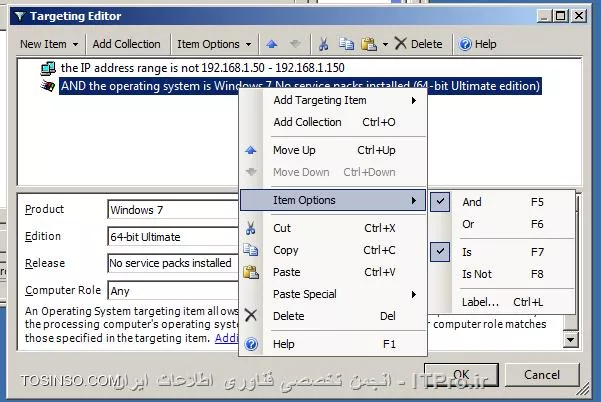Open the Release combo box
This screenshot has height=402, width=601.
(173, 263)
